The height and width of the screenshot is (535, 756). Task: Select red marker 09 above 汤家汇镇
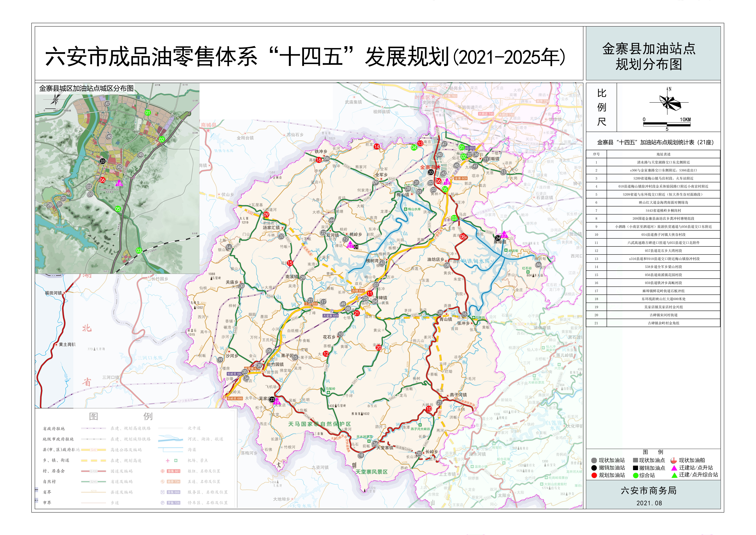[x=266, y=214]
